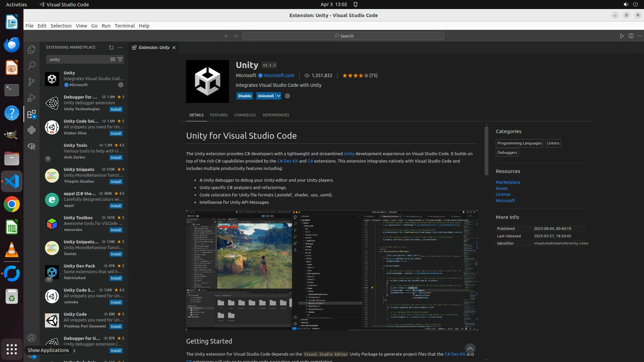Open the C# Dev Kit link
Viewport: 644px width, 362px height.
pos(287,161)
